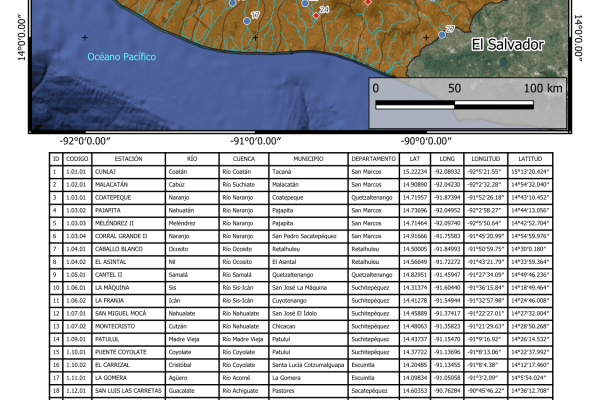
Task: Click the San José El Ídolo municipality cell
Action: [308, 313]
